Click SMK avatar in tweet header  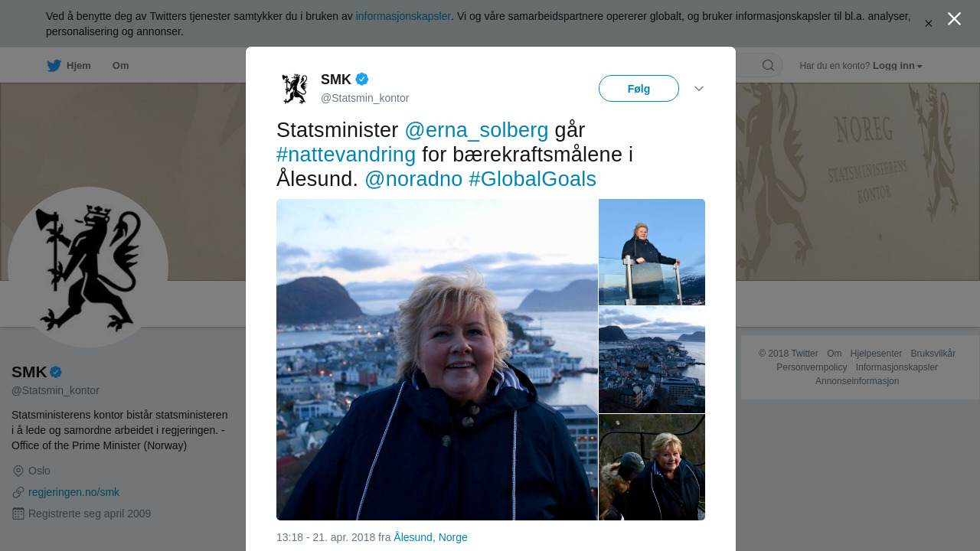(x=294, y=89)
